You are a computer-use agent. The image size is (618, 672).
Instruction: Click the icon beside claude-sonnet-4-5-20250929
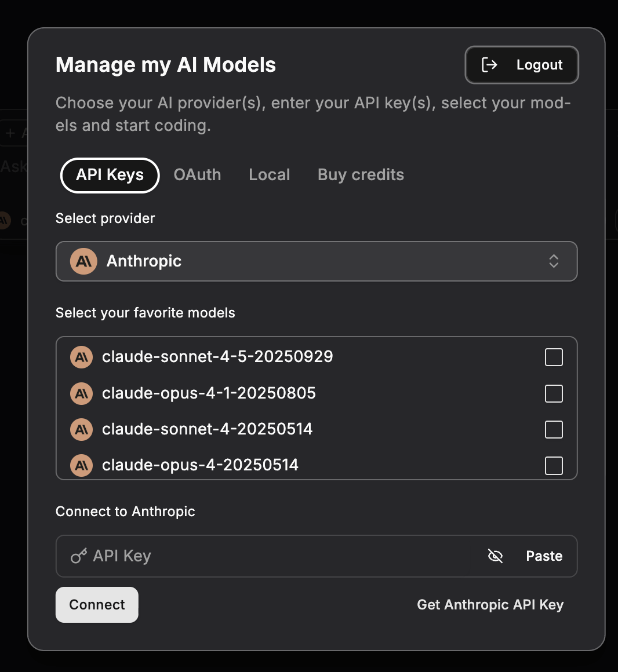click(x=81, y=357)
